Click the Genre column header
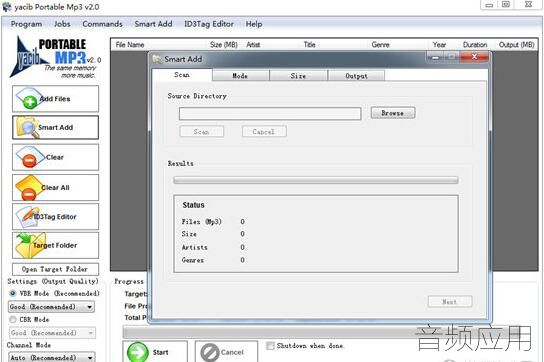 point(381,45)
